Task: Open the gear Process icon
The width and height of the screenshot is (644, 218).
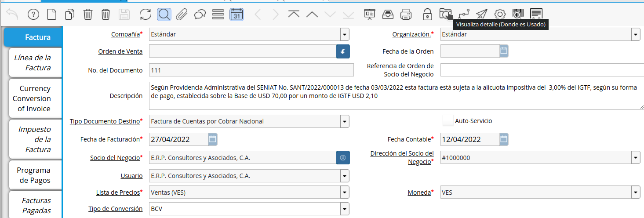Action: [500, 15]
